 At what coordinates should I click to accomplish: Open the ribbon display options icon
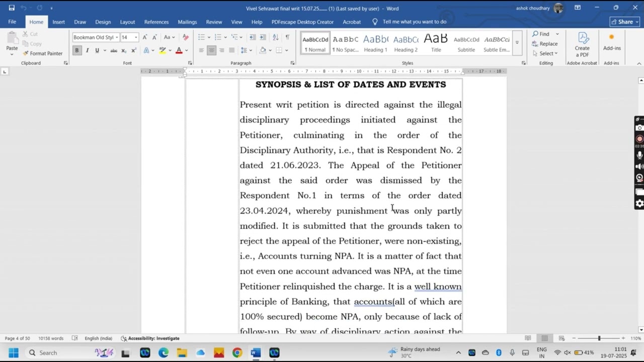(x=578, y=8)
